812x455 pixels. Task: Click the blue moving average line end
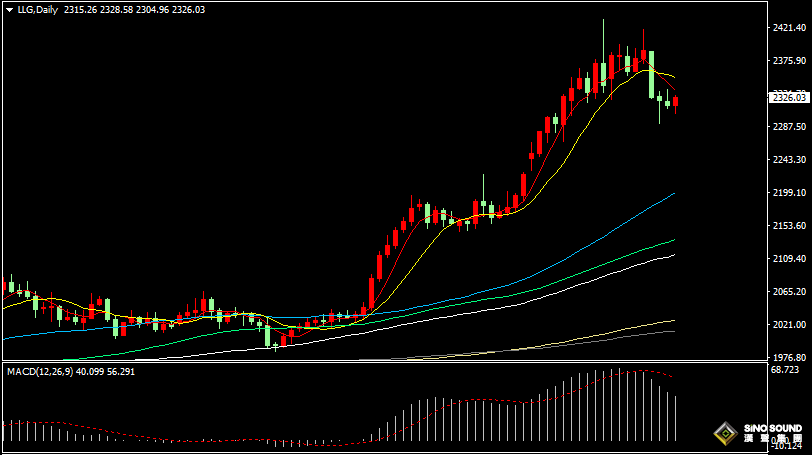click(673, 194)
